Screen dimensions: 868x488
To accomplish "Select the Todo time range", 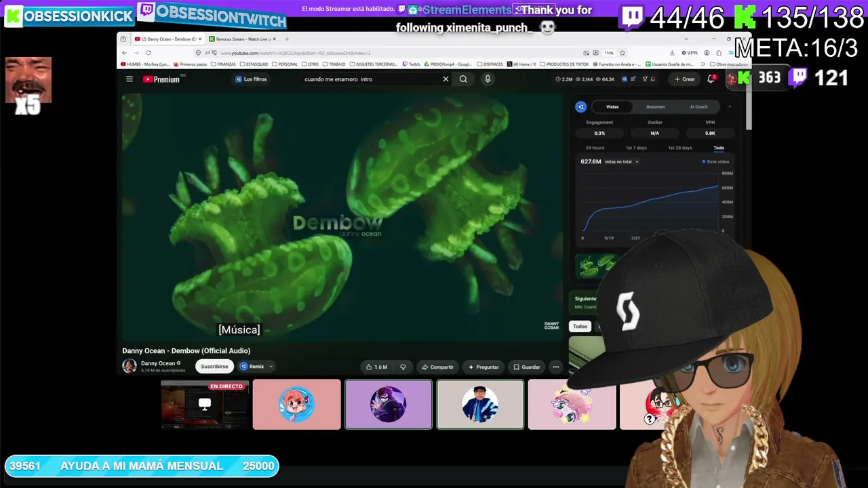I will coord(719,148).
